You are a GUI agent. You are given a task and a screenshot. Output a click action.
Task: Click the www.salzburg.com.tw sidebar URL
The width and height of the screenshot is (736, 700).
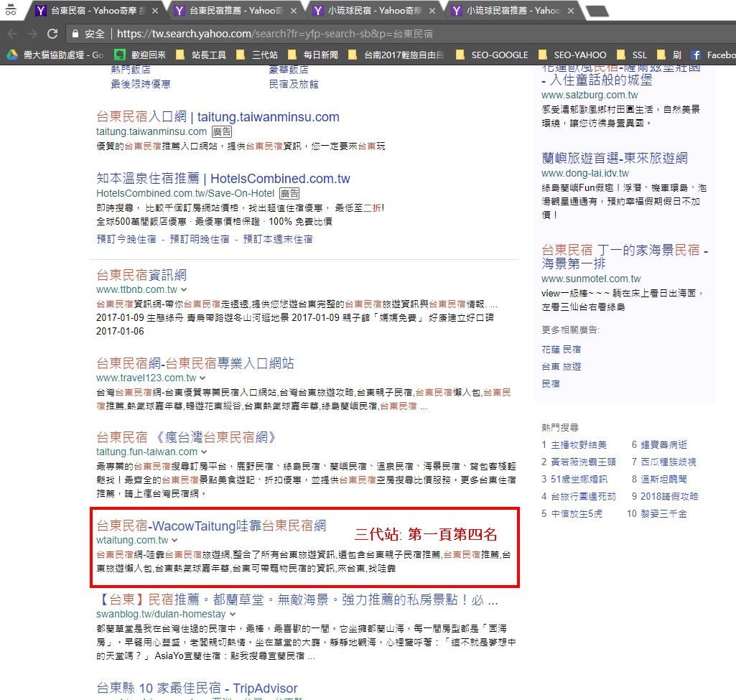click(590, 95)
